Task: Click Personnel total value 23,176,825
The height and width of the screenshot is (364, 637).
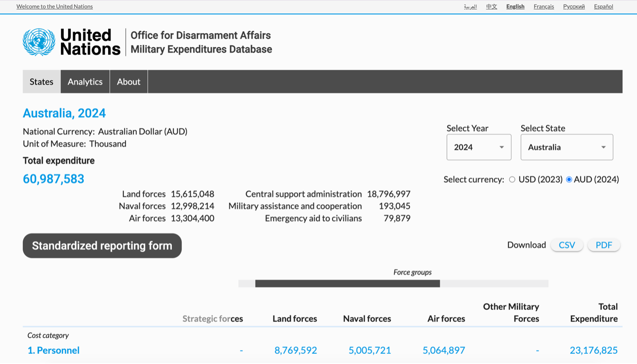Action: click(x=594, y=350)
